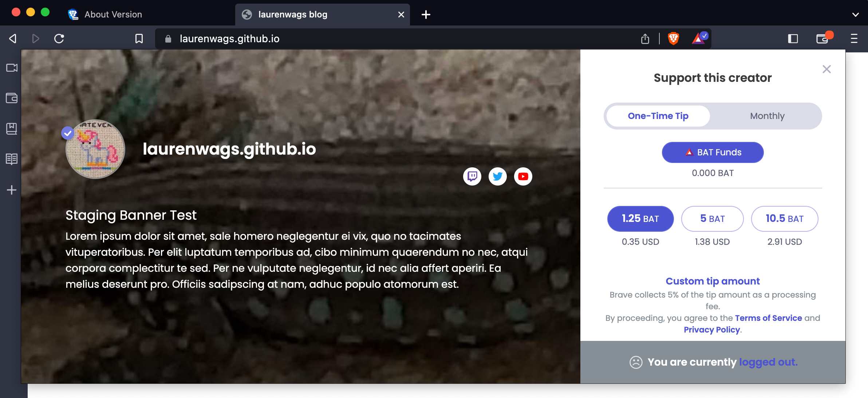The width and height of the screenshot is (868, 398).
Task: Toggle the sidebar panel view
Action: coord(793,38)
